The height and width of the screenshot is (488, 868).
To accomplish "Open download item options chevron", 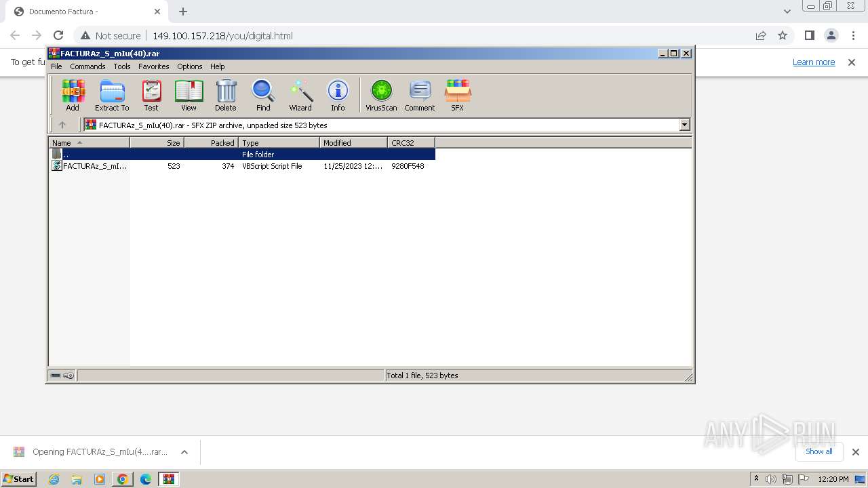I will tap(184, 452).
